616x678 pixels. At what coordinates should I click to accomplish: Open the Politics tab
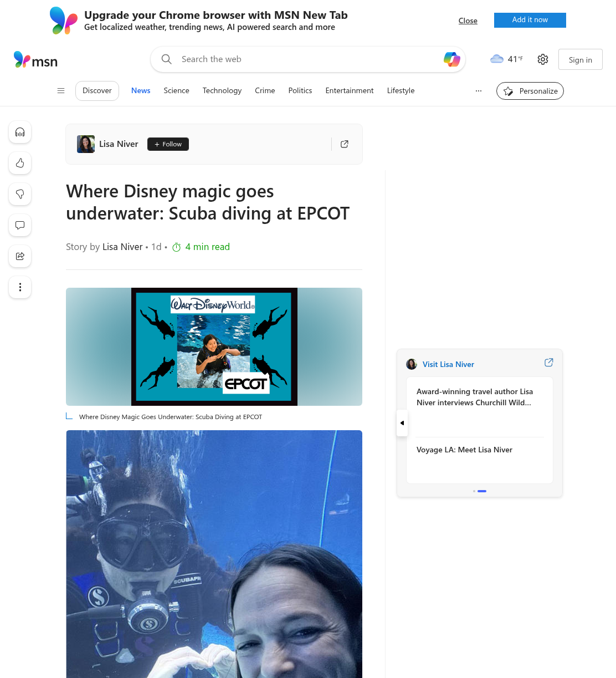point(300,91)
